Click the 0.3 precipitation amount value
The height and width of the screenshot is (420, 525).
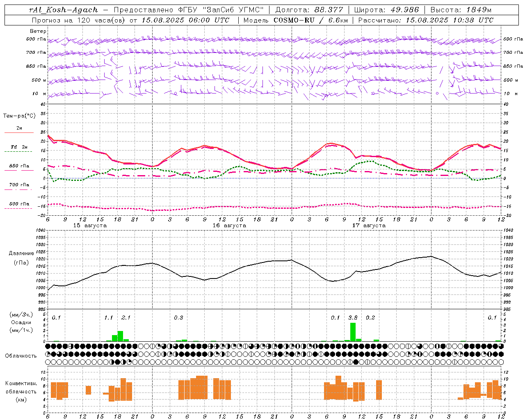(x=178, y=317)
